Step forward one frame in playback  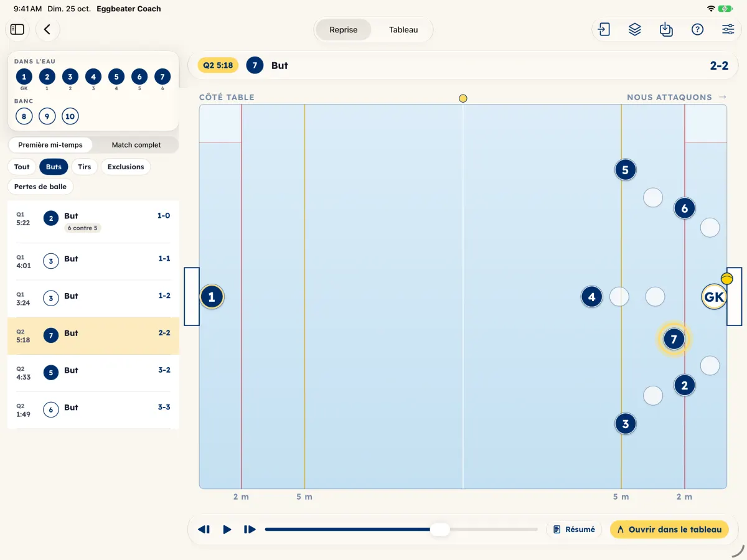coord(250,530)
